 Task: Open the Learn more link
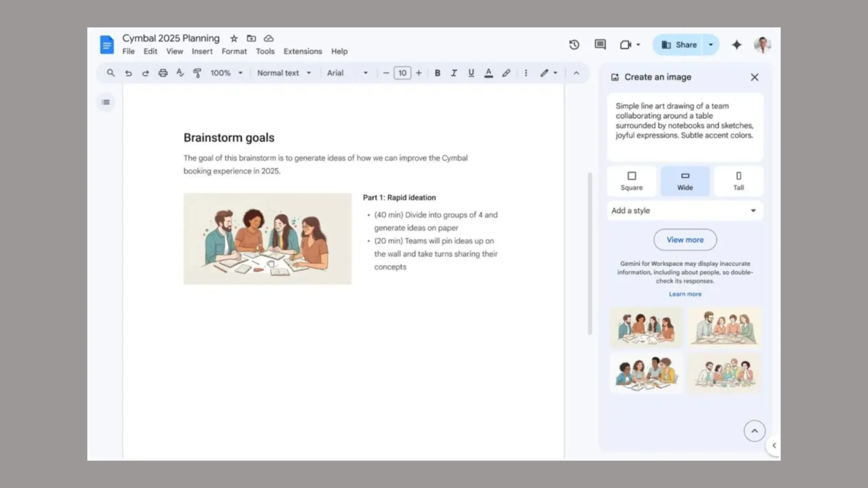tap(685, 294)
